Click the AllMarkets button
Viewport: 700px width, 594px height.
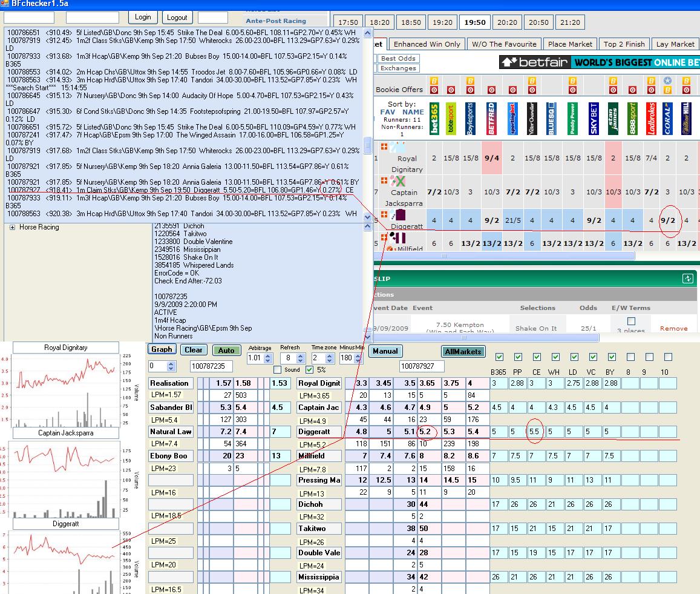click(463, 351)
